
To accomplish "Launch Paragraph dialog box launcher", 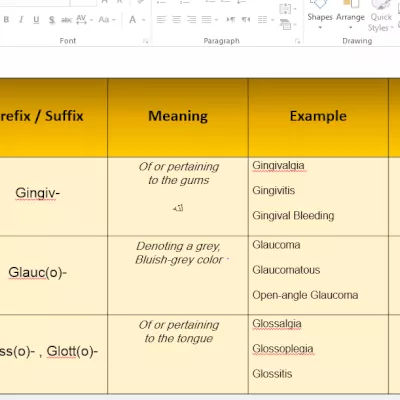I will coord(297,41).
